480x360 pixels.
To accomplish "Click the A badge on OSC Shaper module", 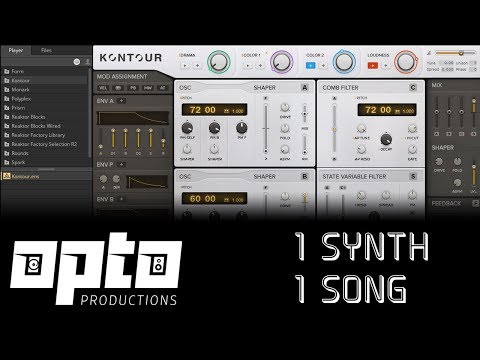I will [x=305, y=87].
